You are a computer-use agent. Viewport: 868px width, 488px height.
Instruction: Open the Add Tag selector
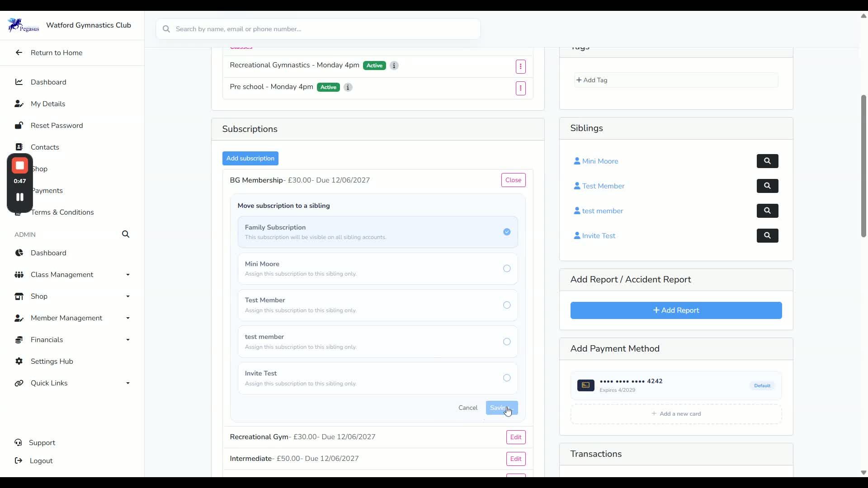pyautogui.click(x=676, y=80)
